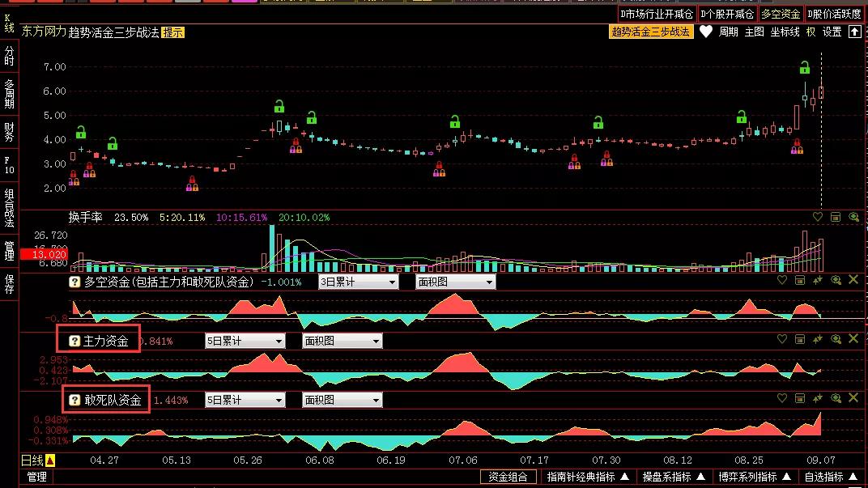Screen dimensions: 868x488
Task: Click the white heart favorite icon beside 周期
Action: pyautogui.click(x=706, y=32)
